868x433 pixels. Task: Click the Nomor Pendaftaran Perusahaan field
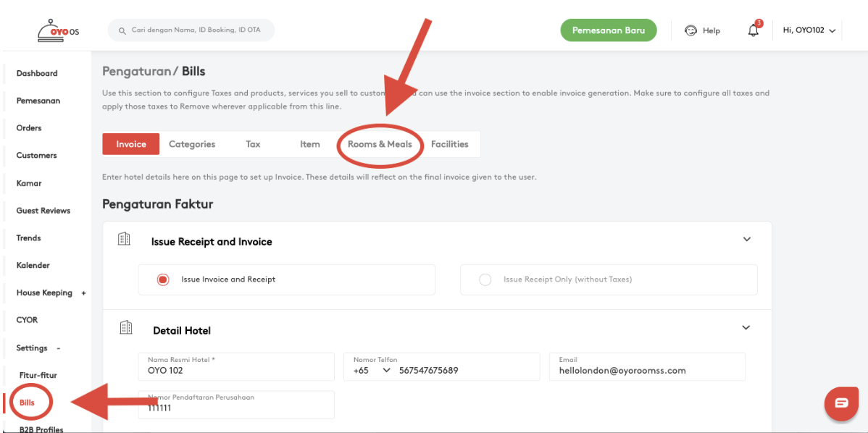tap(236, 405)
